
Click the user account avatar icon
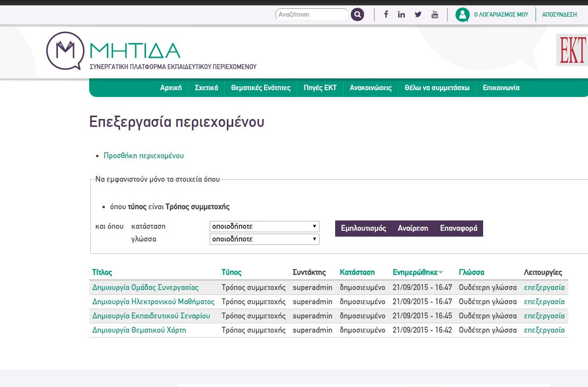[x=462, y=15]
